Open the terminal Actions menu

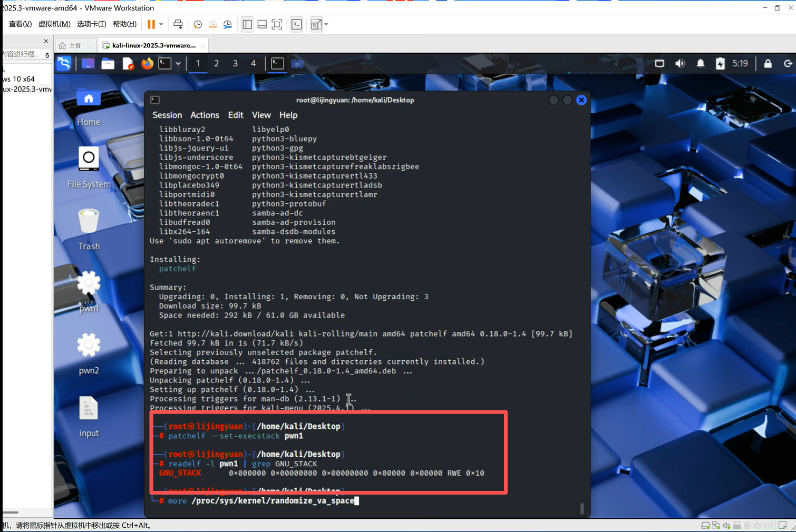(x=205, y=115)
